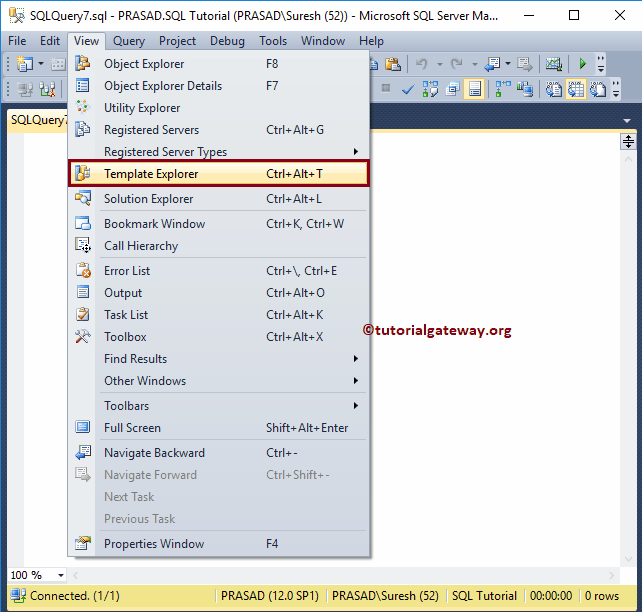This screenshot has height=612, width=642.
Task: Open the Query menu
Action: tap(129, 41)
